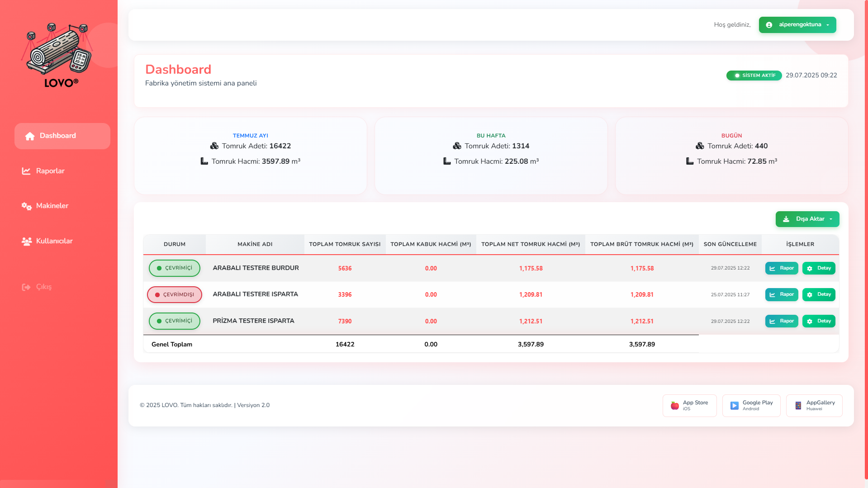Sort by TOPLAM TOMRUK SAYISI column header

coord(345,244)
